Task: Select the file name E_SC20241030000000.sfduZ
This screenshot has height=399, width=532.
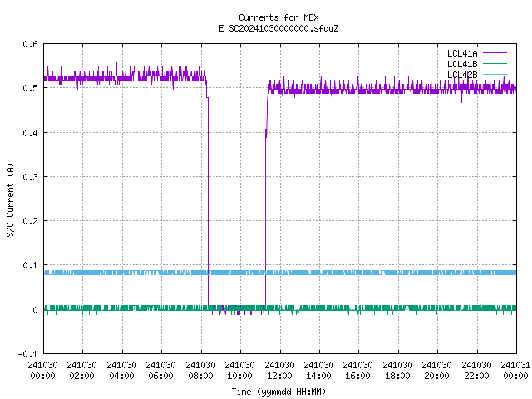Action: (x=278, y=28)
